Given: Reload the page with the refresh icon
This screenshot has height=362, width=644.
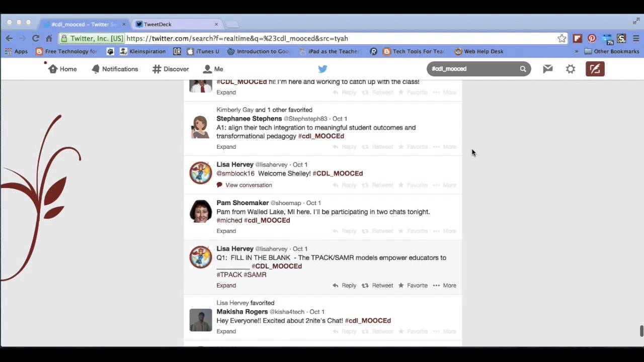Looking at the screenshot, I should click(x=36, y=38).
